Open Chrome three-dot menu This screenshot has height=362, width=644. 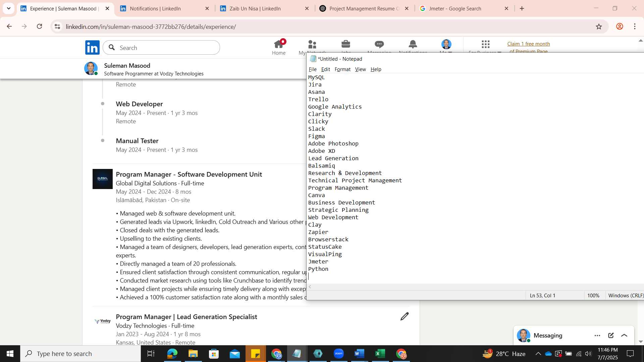[635, 26]
